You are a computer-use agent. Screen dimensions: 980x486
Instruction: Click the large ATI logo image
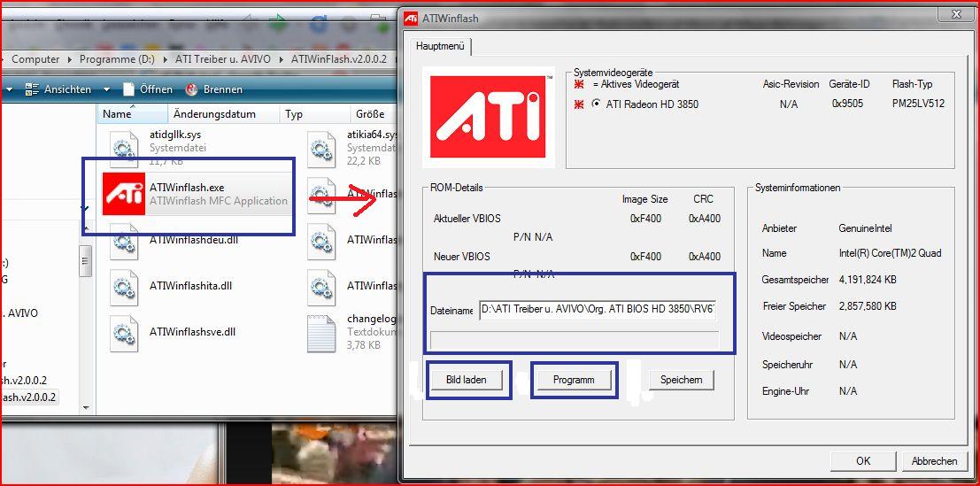(x=488, y=117)
